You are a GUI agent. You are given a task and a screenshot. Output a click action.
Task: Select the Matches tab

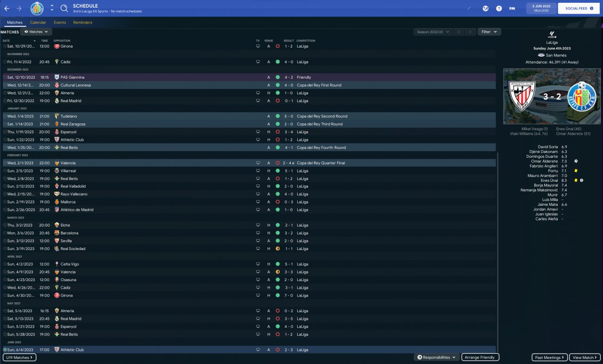click(15, 23)
